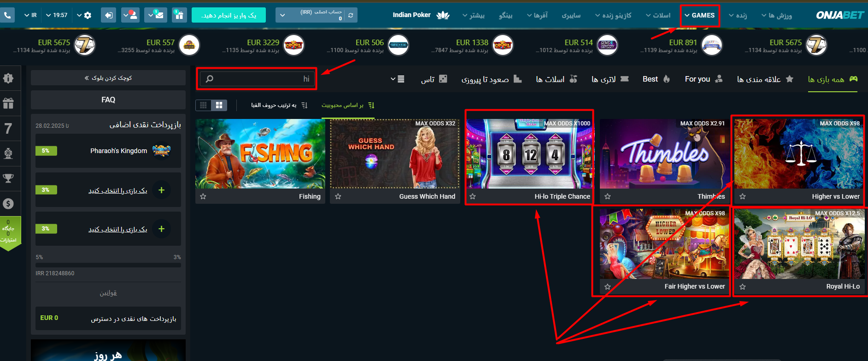868x361 pixels.
Task: Open the Fishing game thumbnail
Action: (260, 154)
